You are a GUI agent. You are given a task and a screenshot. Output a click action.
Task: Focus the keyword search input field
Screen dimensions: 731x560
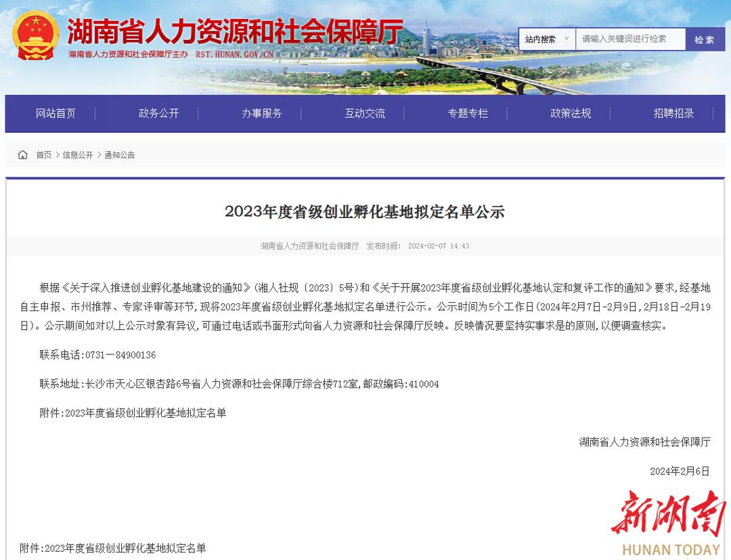[631, 39]
